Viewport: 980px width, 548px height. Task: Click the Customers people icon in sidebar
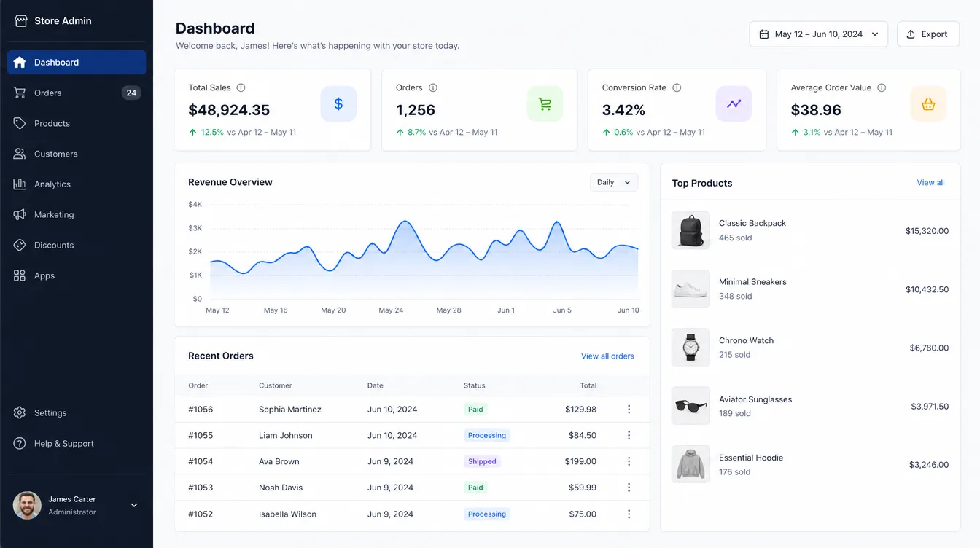point(20,154)
